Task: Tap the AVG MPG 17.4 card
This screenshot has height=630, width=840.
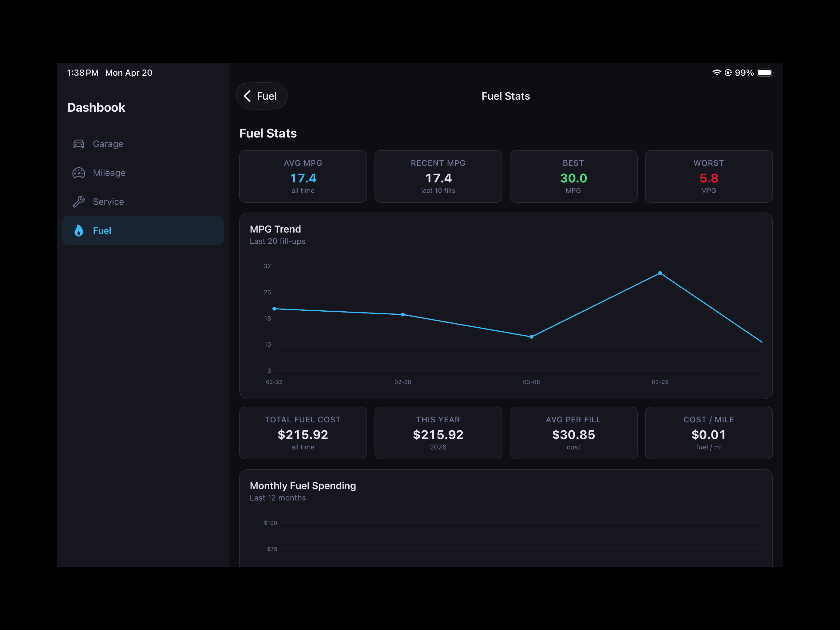Action: [x=303, y=176]
